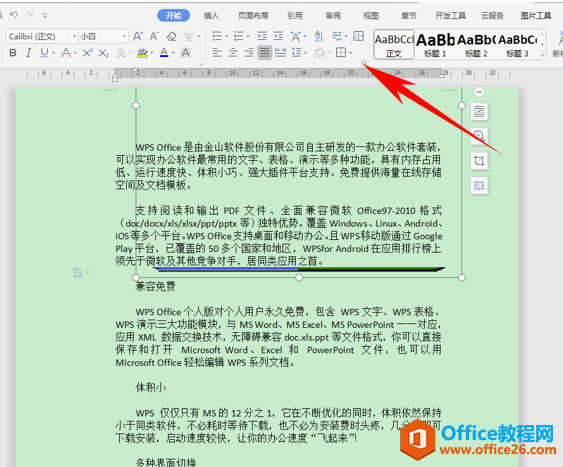
Task: Open highlight color dropdown arrow
Action: click(x=152, y=53)
